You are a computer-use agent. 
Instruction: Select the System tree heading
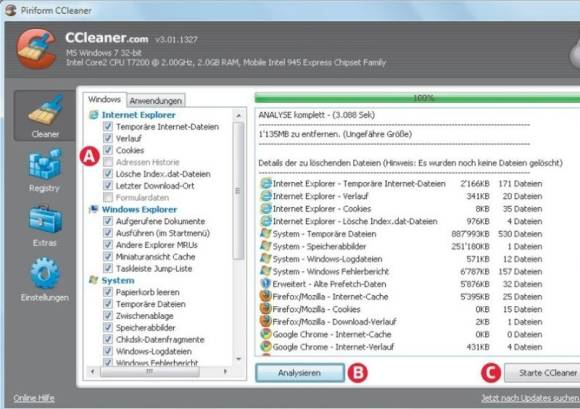118,280
